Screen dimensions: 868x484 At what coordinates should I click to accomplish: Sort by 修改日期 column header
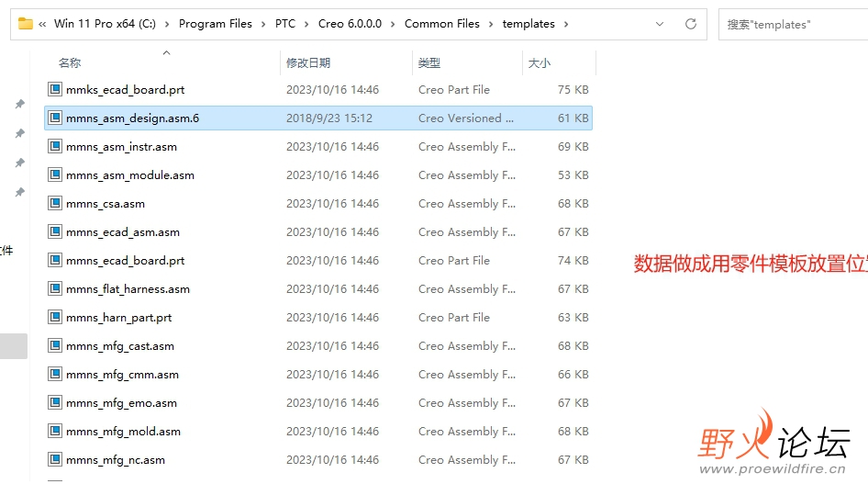click(x=308, y=62)
